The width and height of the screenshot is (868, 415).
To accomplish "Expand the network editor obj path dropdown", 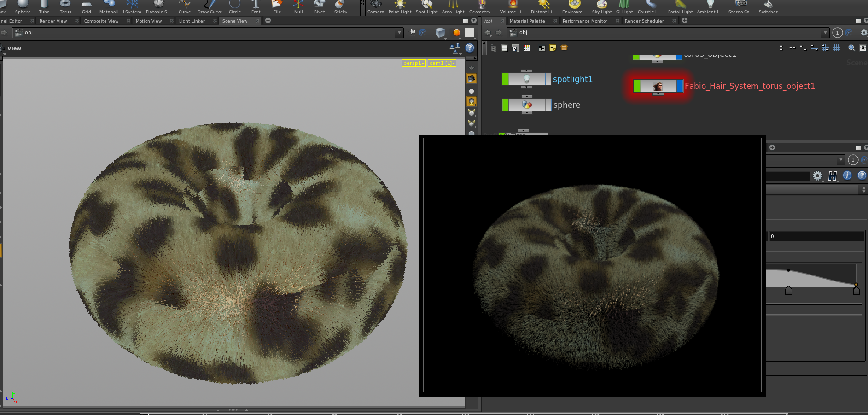I will click(825, 33).
